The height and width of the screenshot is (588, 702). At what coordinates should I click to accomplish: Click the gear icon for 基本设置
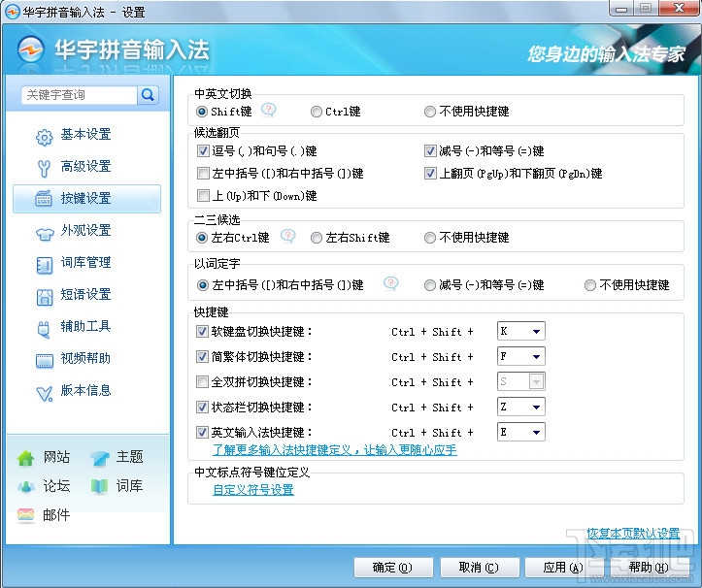coord(44,138)
